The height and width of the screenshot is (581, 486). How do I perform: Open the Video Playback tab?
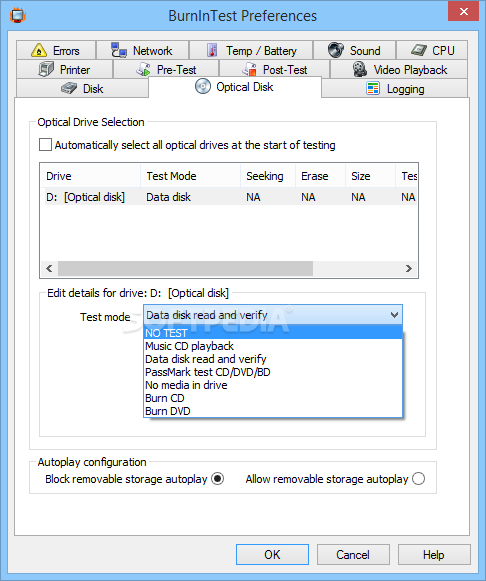(x=399, y=69)
